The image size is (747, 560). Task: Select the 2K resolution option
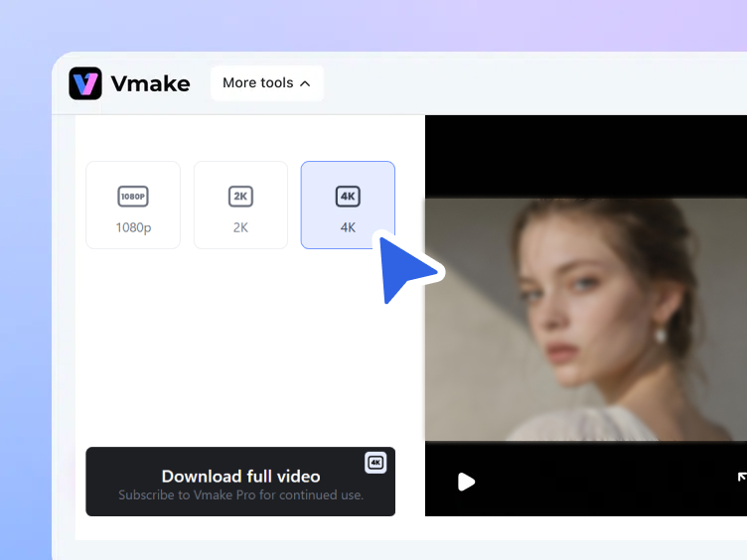point(240,205)
